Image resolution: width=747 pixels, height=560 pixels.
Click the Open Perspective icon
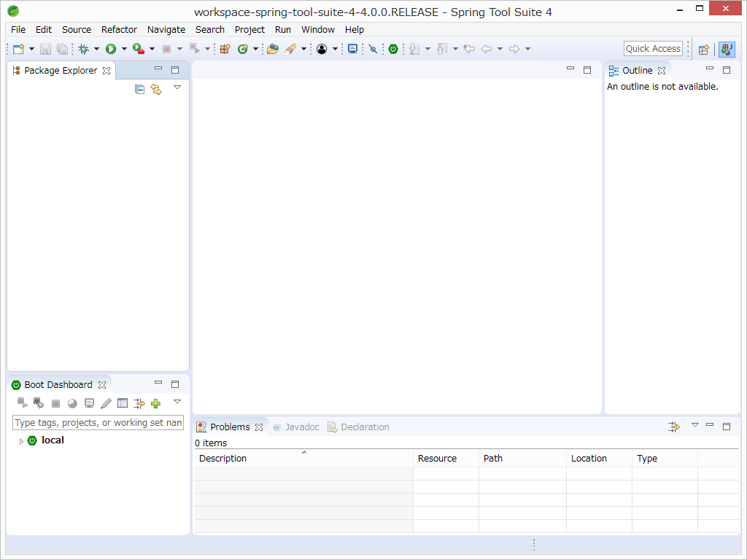704,50
